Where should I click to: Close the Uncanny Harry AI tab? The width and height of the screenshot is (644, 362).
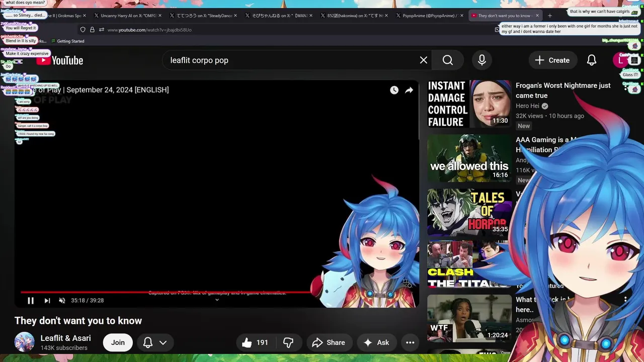pos(160,16)
